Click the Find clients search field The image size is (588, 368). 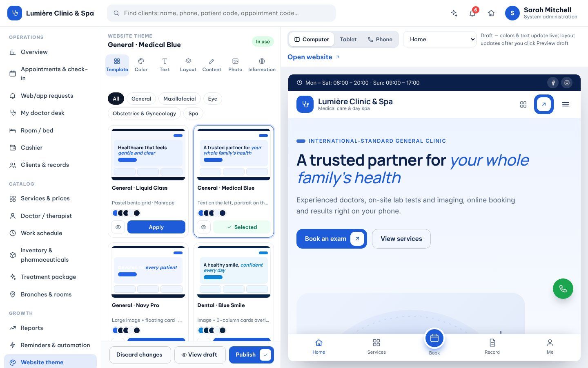[221, 13]
